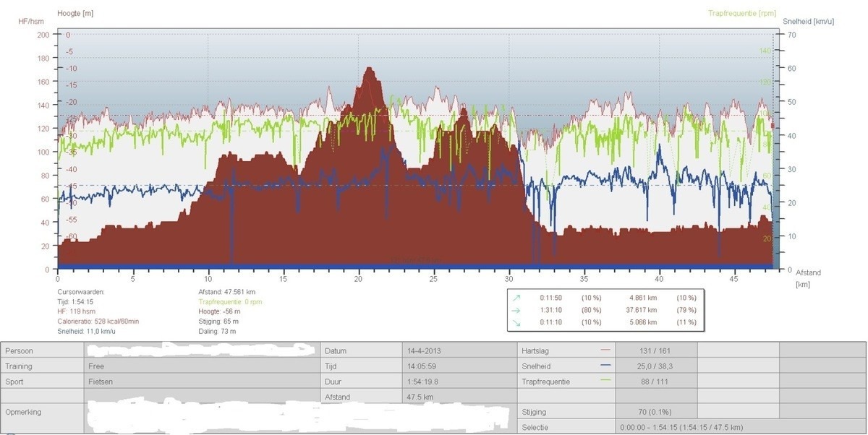Select the red Hartslag legend line
Screen dimensions: 868x435
(x=606, y=350)
